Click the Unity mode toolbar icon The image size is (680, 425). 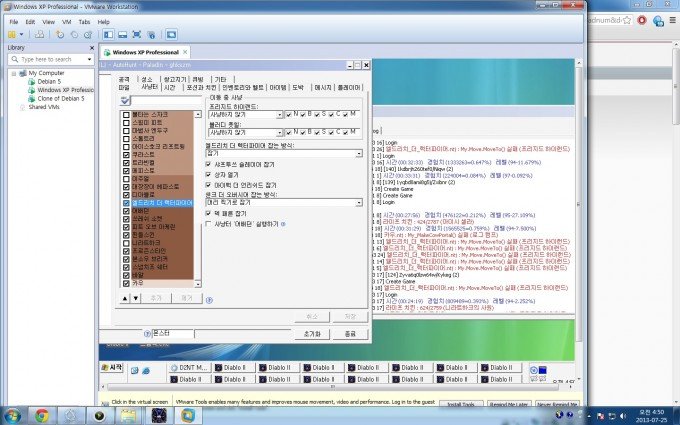point(151,35)
